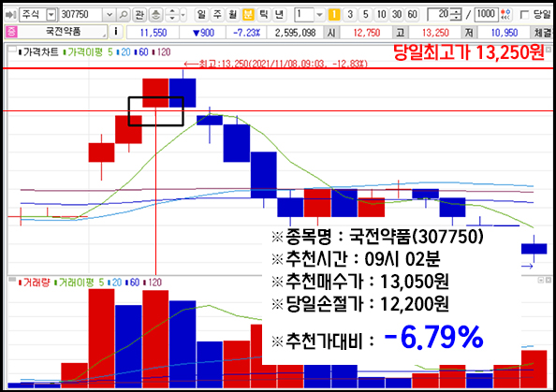Switch to the 일 daily chart
Image resolution: width=556 pixels, height=392 pixels.
201,15
